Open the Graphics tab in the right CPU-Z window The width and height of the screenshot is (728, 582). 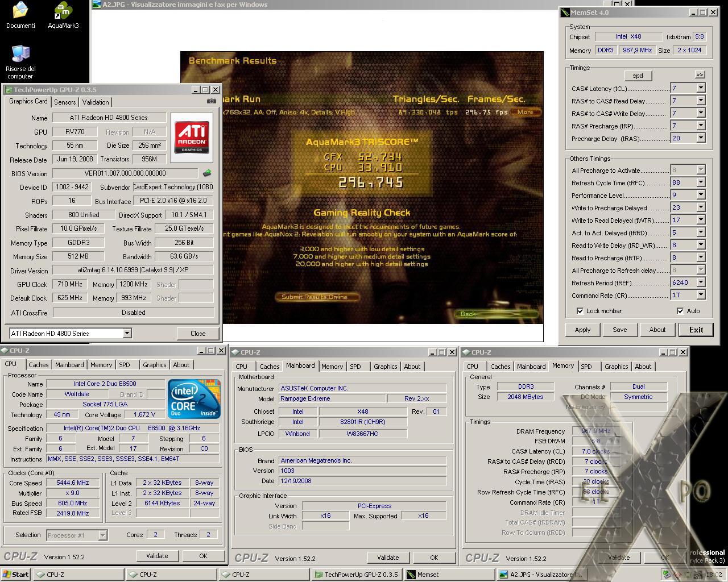pyautogui.click(x=616, y=367)
